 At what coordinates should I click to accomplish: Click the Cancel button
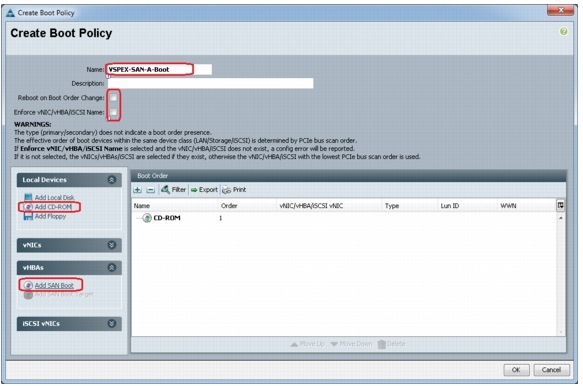coord(551,370)
